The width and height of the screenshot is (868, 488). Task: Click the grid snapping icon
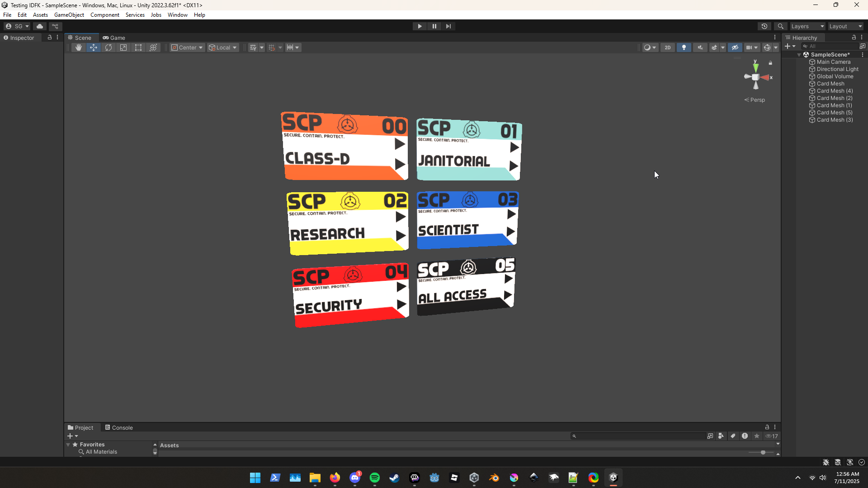pyautogui.click(x=272, y=47)
